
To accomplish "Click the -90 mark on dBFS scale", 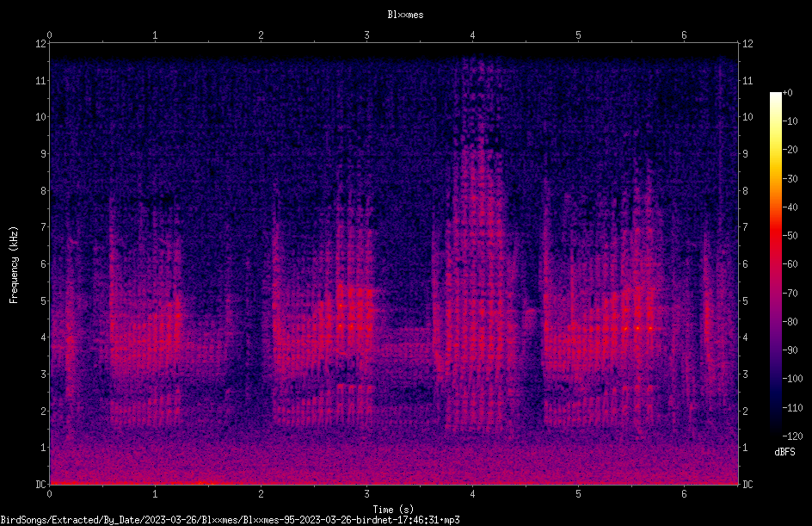I will [790, 350].
